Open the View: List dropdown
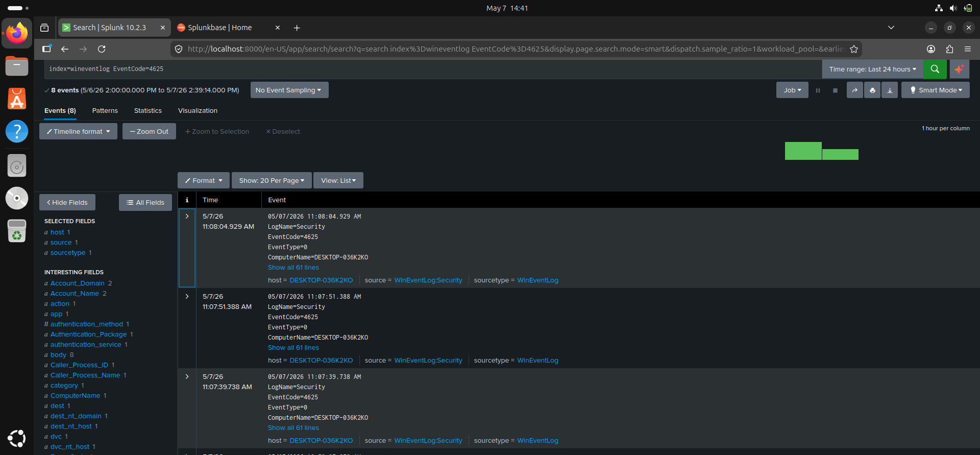 (338, 180)
